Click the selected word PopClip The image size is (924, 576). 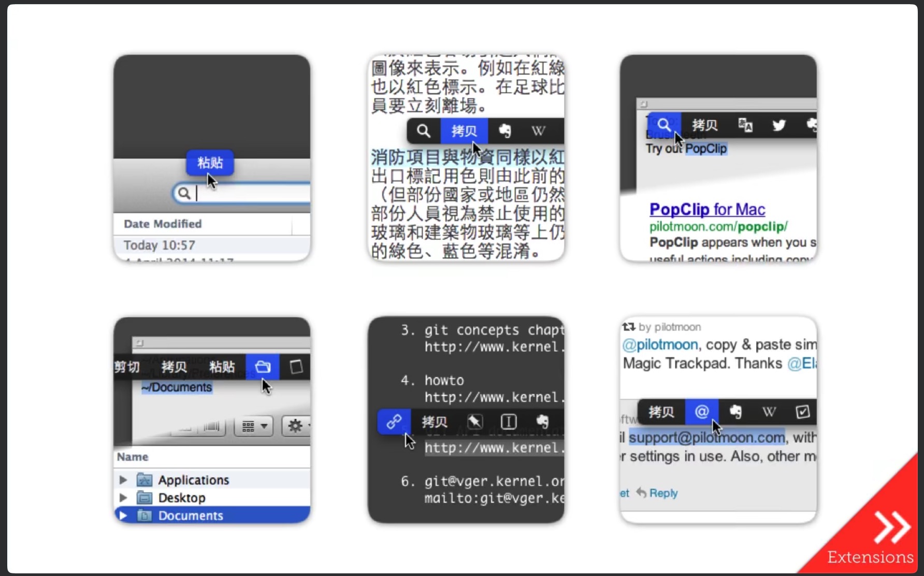click(706, 149)
